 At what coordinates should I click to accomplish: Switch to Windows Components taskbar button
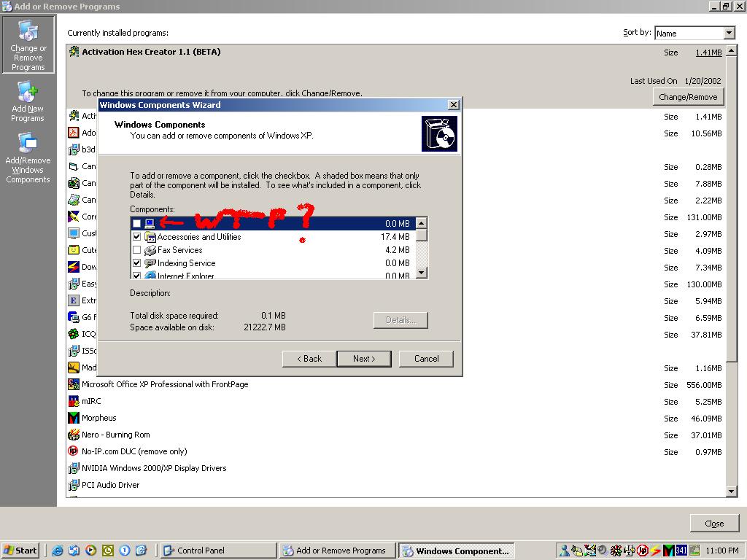[x=457, y=551]
